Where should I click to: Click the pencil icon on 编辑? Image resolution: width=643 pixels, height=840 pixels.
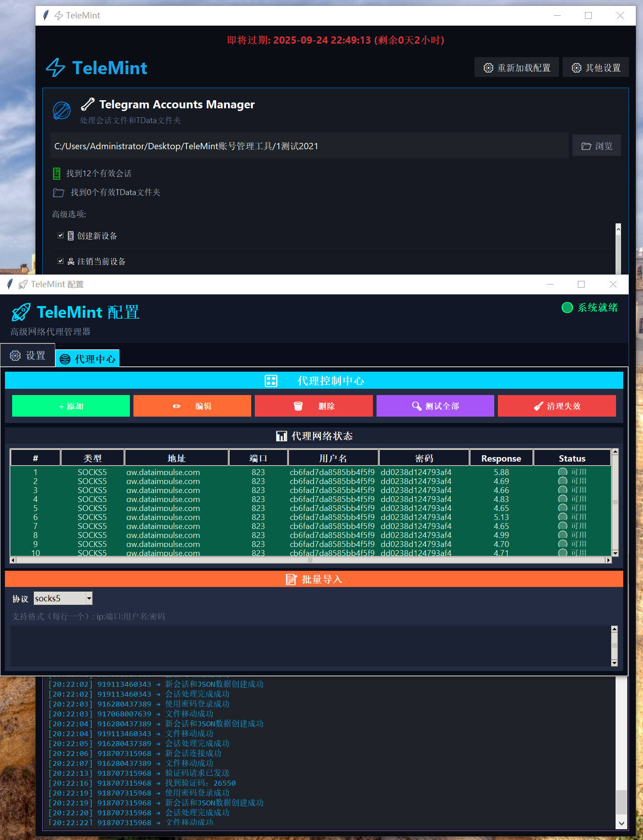tap(177, 406)
